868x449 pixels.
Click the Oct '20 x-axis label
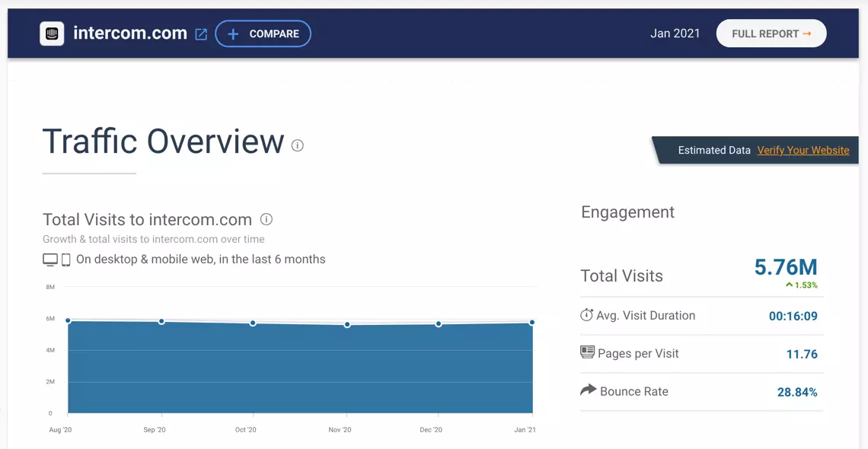coord(245,430)
